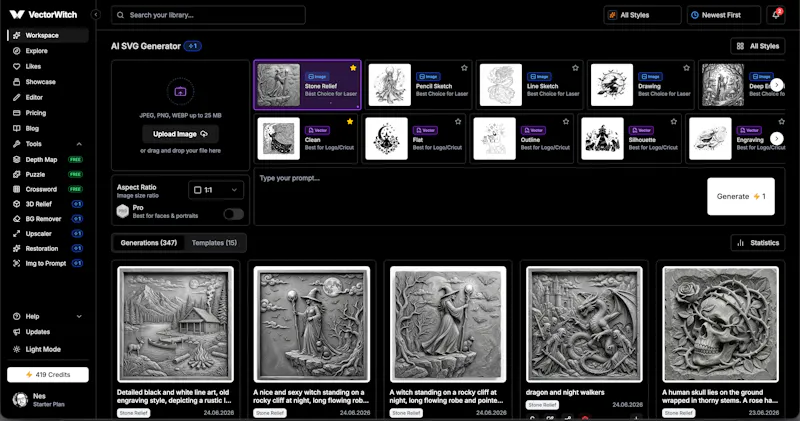Open the Blog link
The image size is (800, 421).
pyautogui.click(x=32, y=128)
